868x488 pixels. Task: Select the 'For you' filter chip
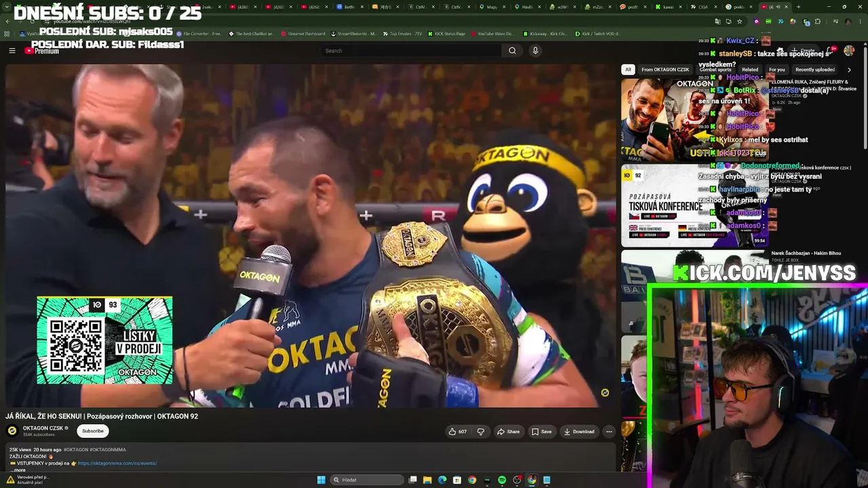[x=776, y=69]
